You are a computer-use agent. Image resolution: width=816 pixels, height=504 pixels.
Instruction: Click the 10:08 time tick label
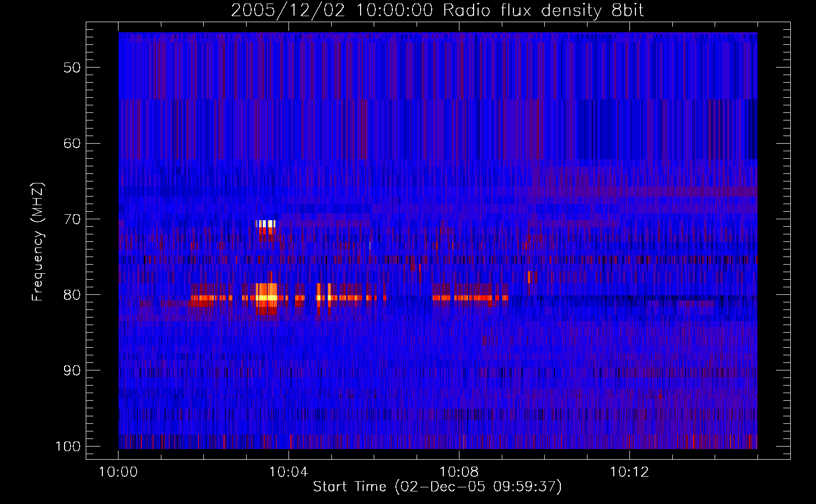coord(459,472)
